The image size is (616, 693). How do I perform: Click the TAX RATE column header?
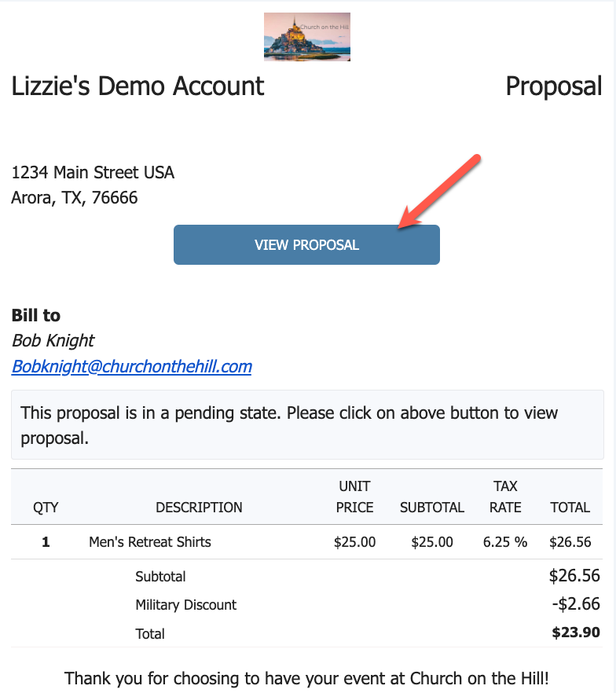[x=505, y=497]
